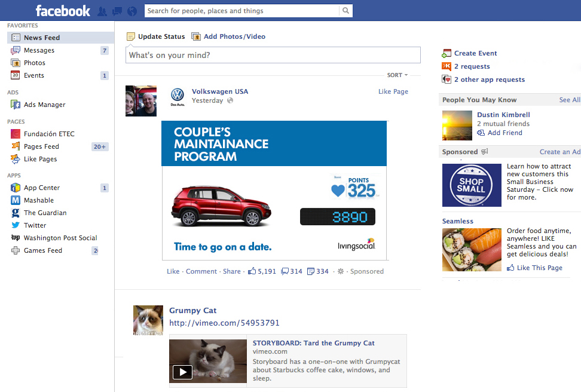Click the post options gear icon
The height and width of the screenshot is (392, 581).
(x=341, y=271)
